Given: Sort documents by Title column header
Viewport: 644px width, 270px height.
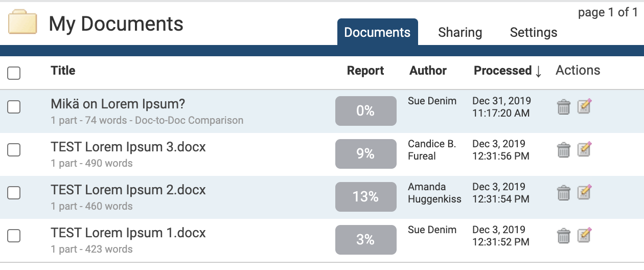Looking at the screenshot, I should [63, 71].
